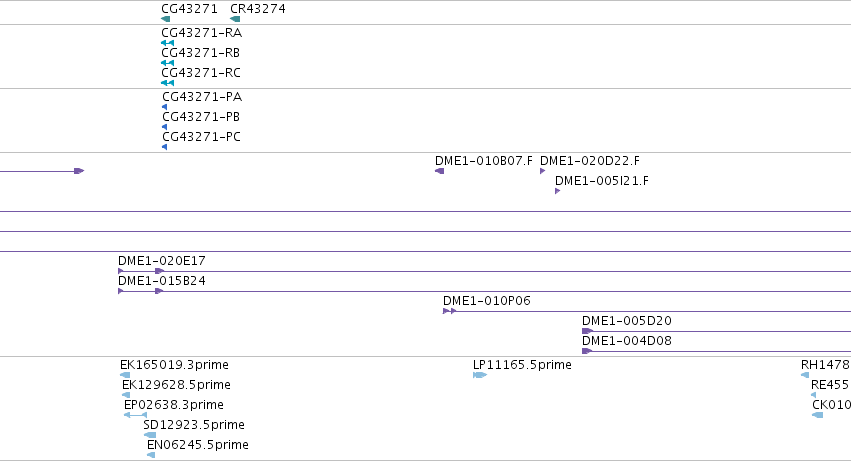Image resolution: width=851 pixels, height=461 pixels.
Task: Click the DME1-005D20 purple block glyph
Action: point(587,331)
